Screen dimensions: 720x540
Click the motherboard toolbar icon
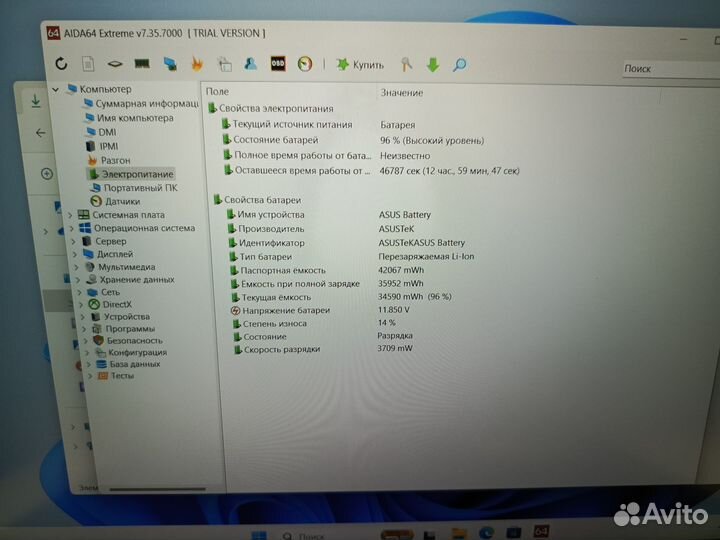point(115,64)
